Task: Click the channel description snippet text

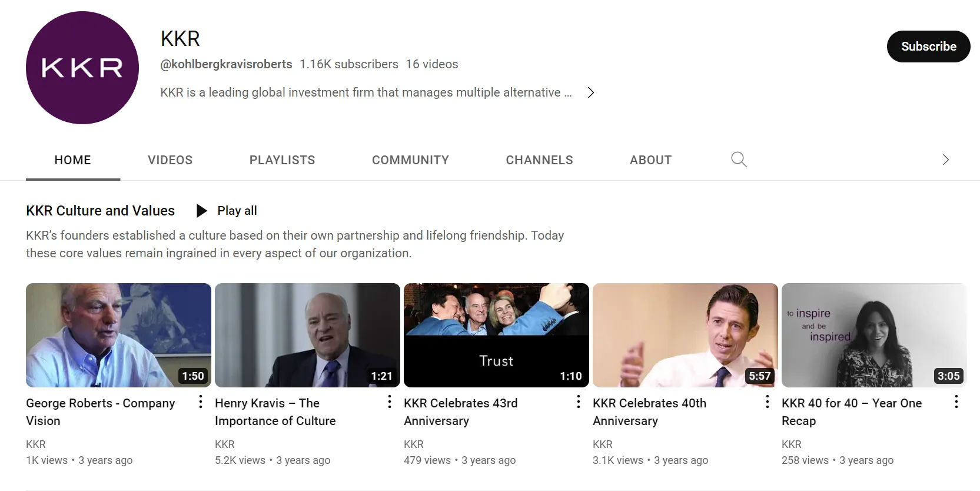Action: click(366, 92)
